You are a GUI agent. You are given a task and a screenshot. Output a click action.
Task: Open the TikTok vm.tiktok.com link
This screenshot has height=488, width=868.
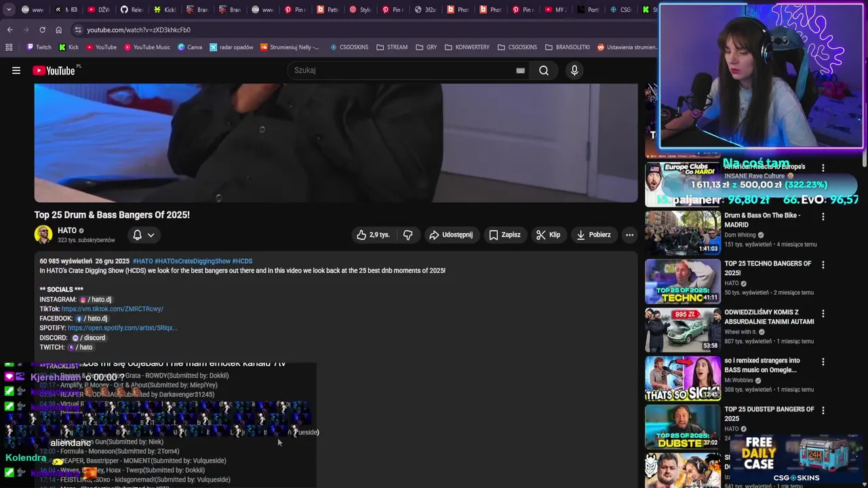pos(113,309)
